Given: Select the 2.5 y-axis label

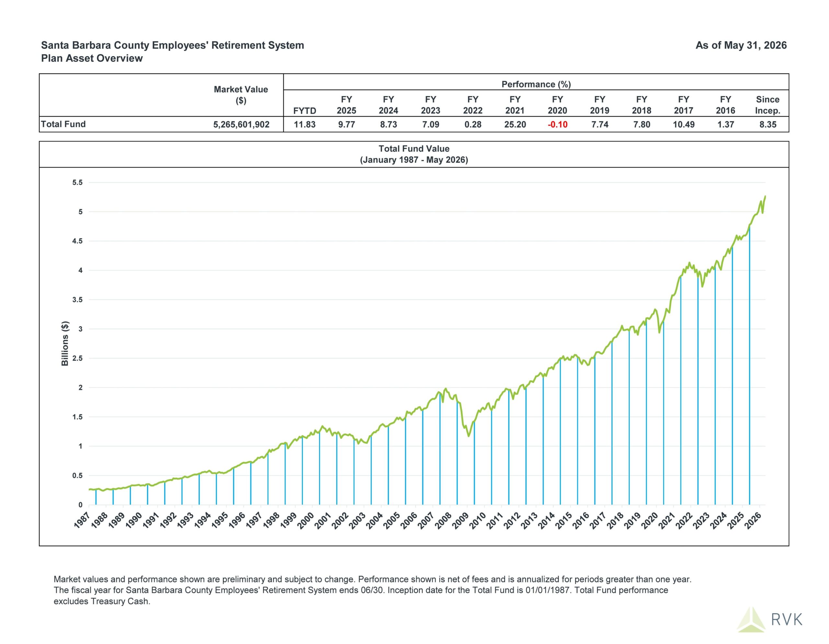Looking at the screenshot, I should coord(77,359).
